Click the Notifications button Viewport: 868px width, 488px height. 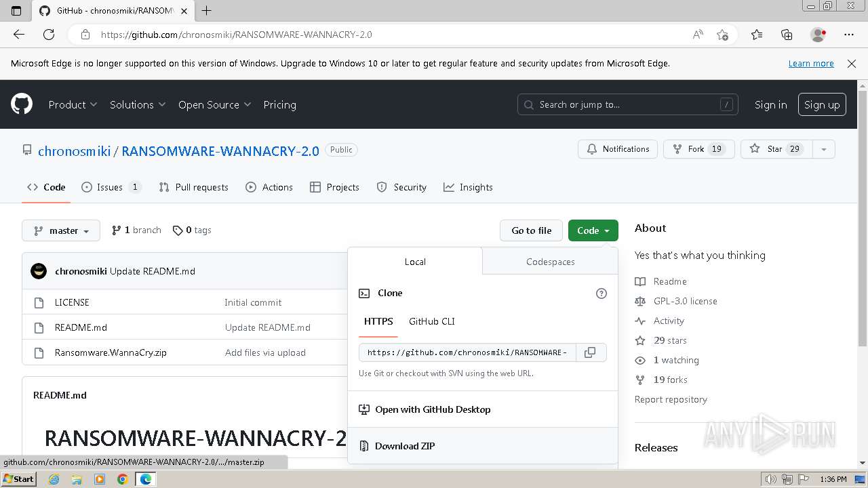click(618, 149)
